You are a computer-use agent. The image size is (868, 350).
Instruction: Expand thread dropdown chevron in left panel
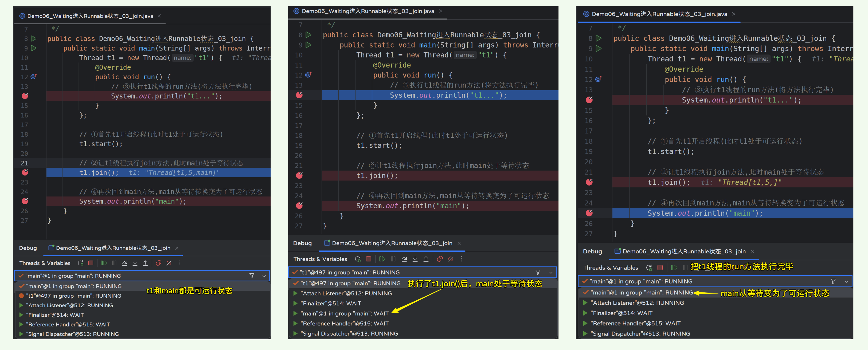coord(264,276)
